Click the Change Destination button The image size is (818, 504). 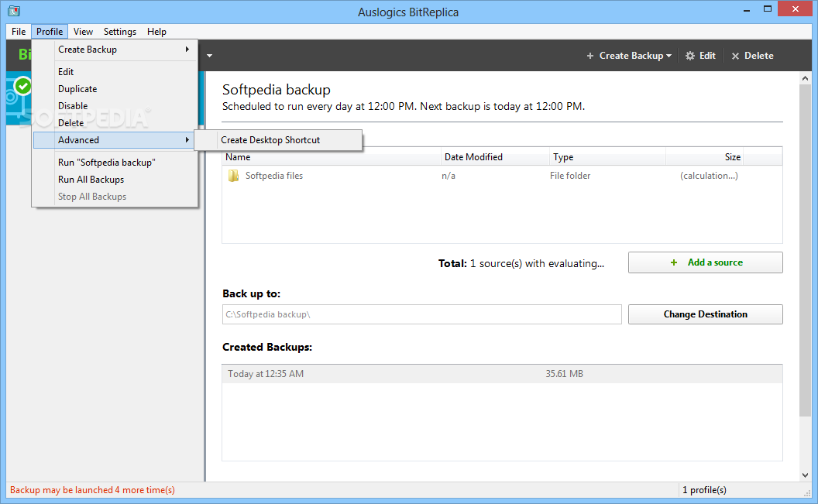click(x=706, y=314)
